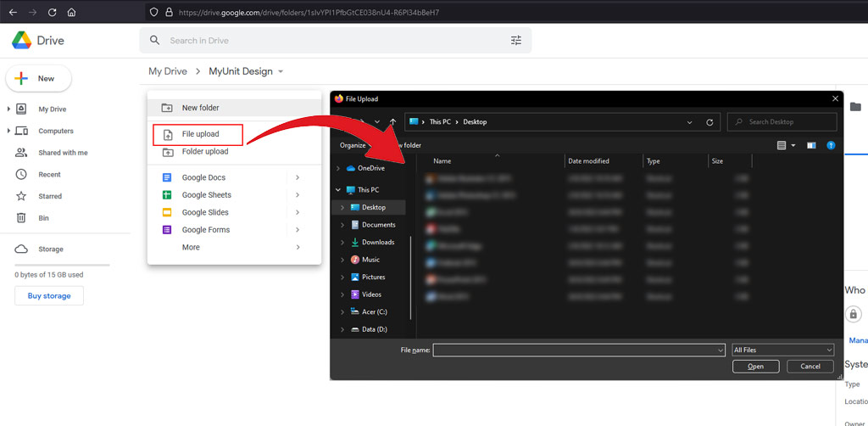Open MyUnit Design folder dropdown
868x426 pixels.
[281, 72]
